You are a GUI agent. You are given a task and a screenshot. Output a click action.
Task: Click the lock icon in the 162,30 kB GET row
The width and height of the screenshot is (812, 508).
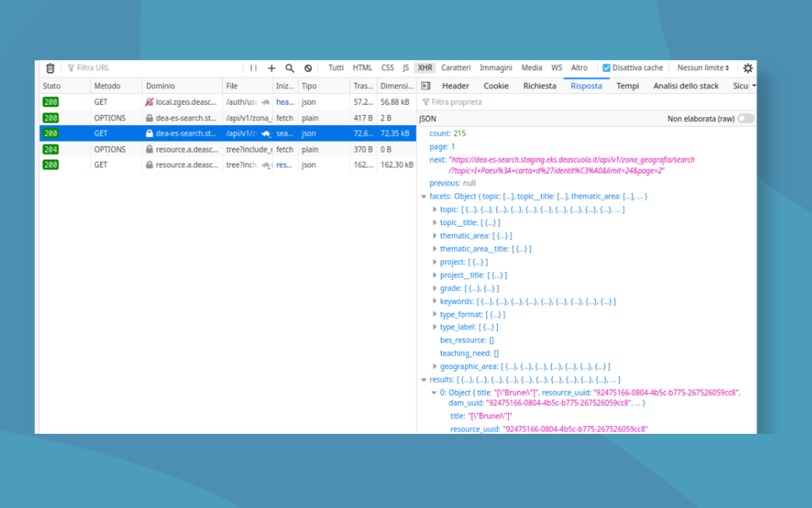149,165
